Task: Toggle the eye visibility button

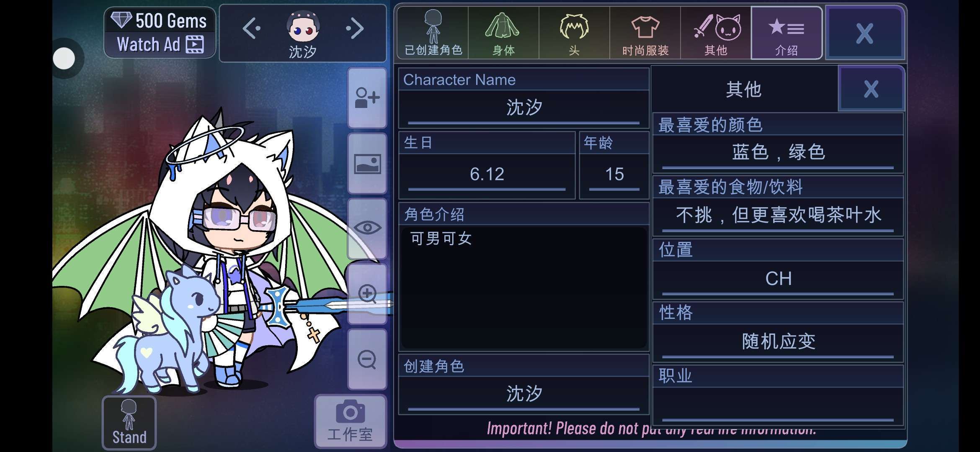Action: point(367,228)
